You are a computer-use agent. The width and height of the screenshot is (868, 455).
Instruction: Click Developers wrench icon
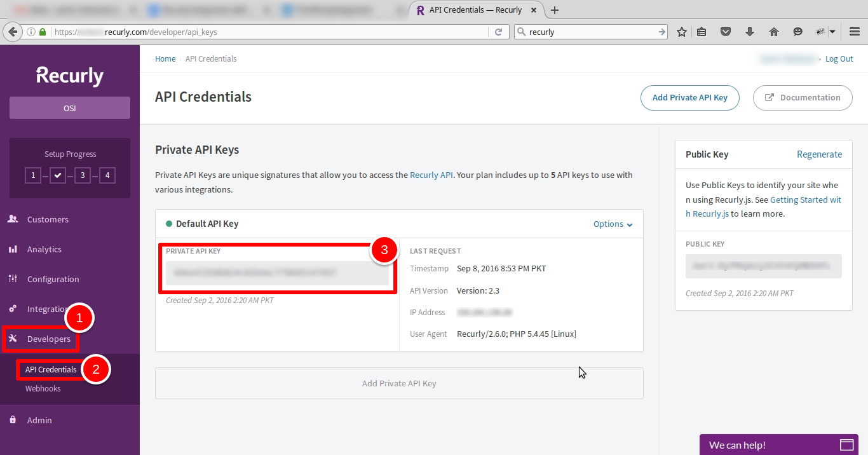[x=13, y=339]
